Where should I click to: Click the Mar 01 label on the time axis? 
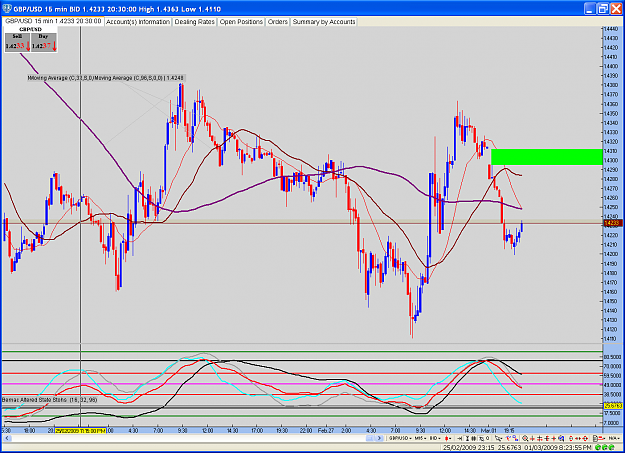click(x=488, y=431)
